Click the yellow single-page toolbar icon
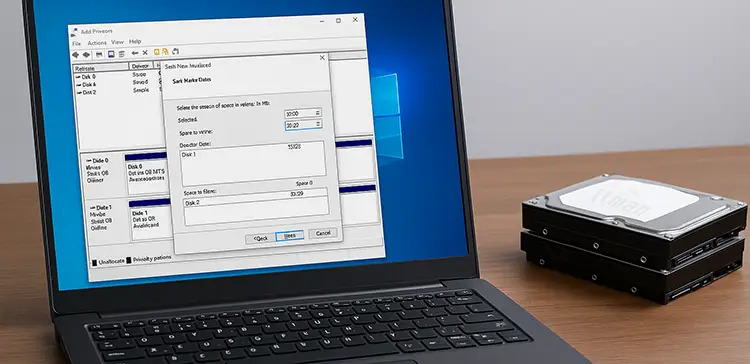The width and height of the screenshot is (750, 364). click(156, 52)
